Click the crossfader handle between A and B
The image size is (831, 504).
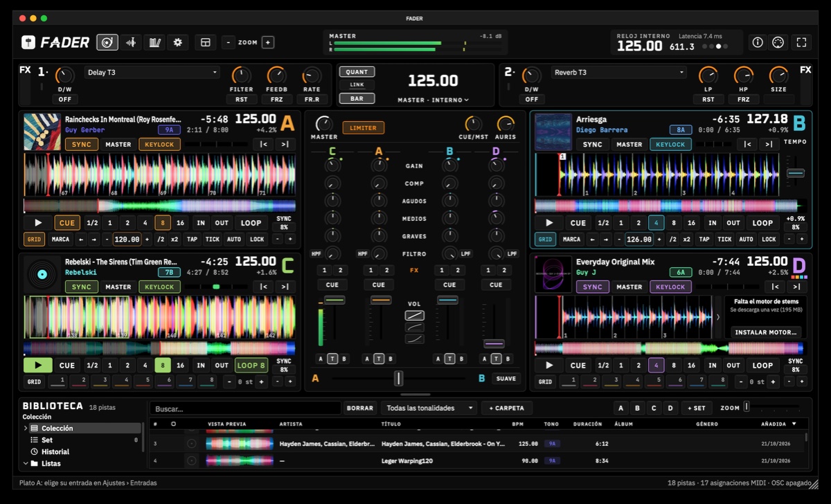tap(398, 379)
